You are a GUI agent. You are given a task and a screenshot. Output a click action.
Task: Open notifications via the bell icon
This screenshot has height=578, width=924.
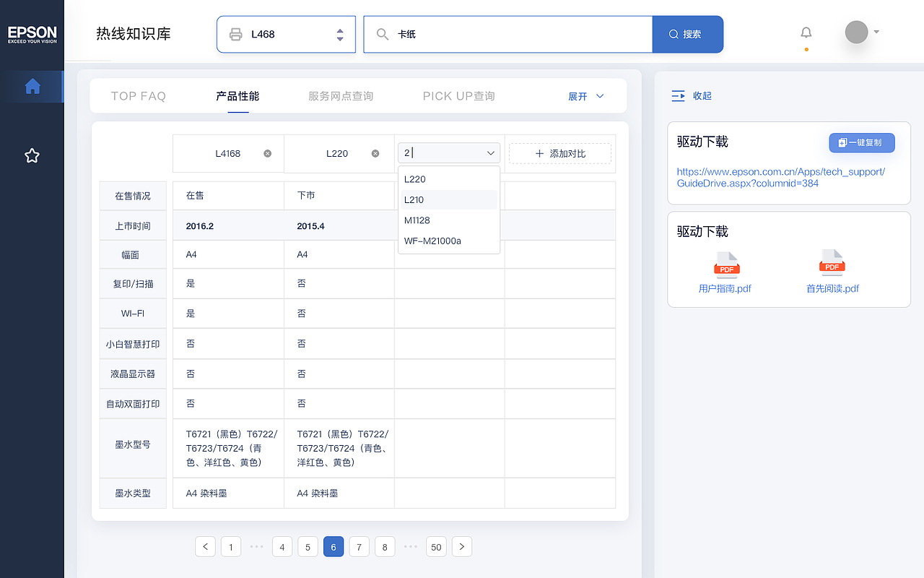pos(806,32)
